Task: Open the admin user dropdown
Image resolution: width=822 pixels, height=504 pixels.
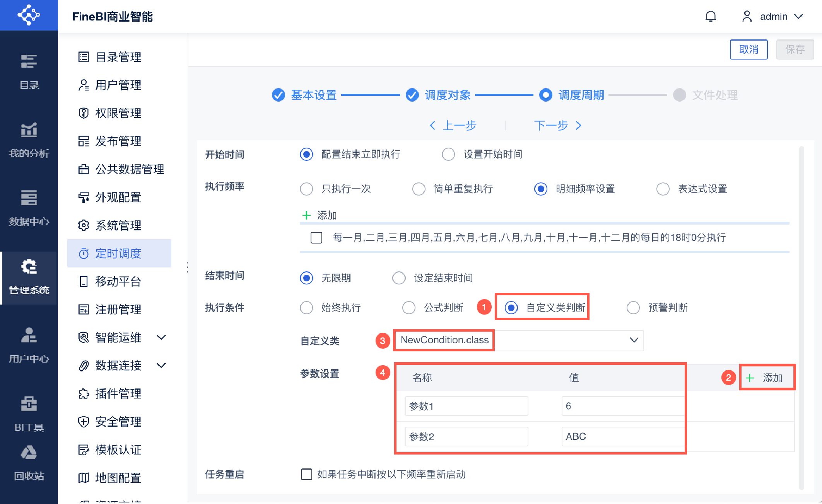Action: coord(774,17)
